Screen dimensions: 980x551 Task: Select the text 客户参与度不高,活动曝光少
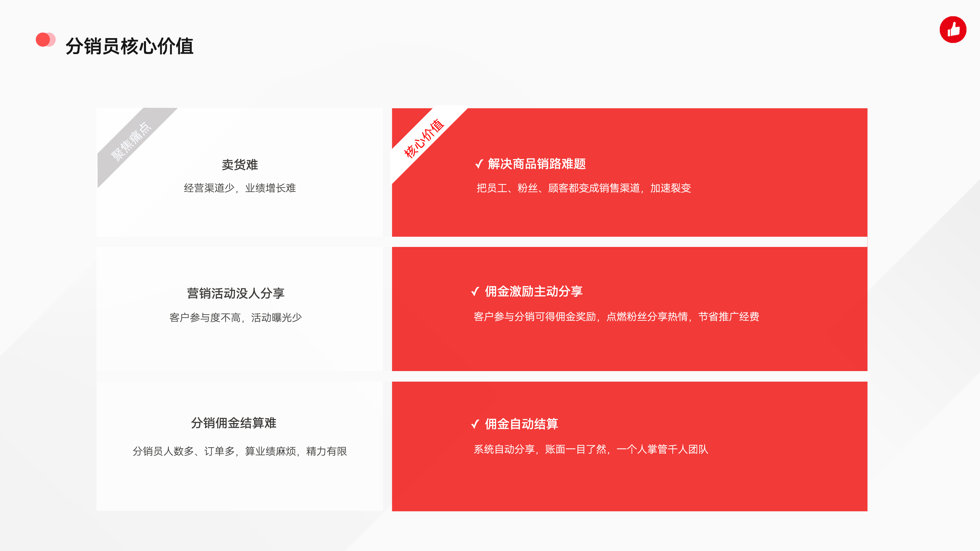pos(235,318)
